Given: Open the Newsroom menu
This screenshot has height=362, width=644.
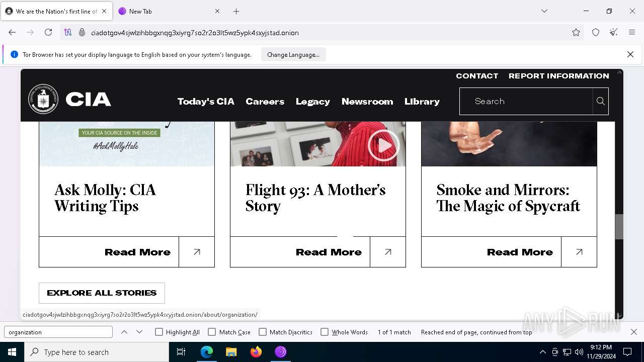Looking at the screenshot, I should (x=367, y=101).
